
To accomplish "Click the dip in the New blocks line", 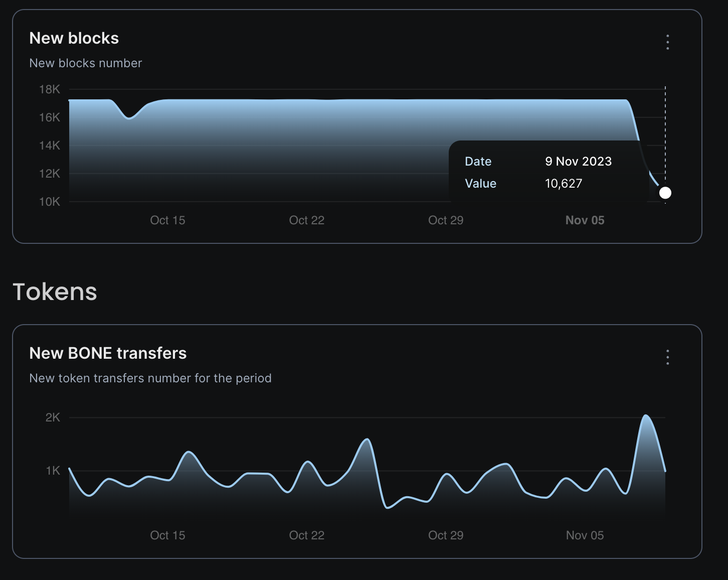I will [x=129, y=118].
